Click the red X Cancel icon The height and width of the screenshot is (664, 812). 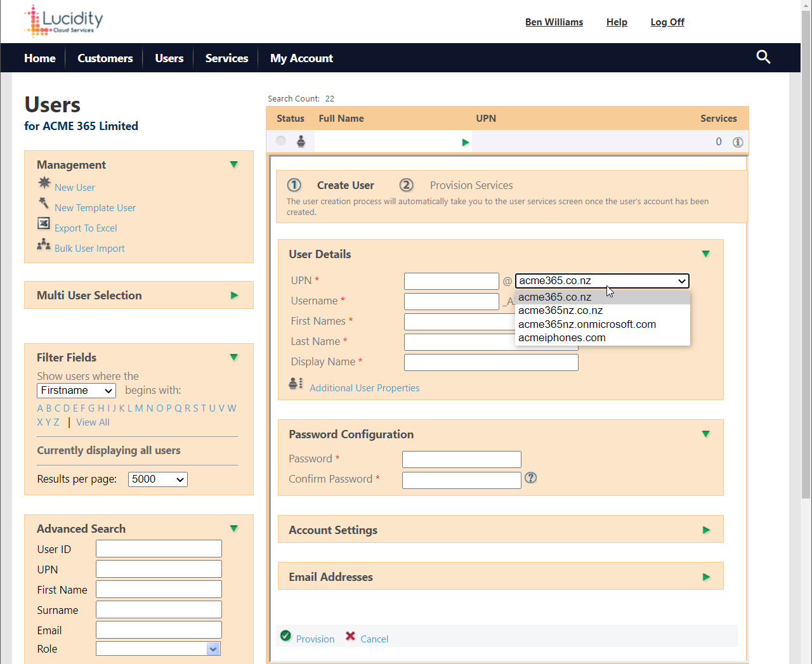(350, 635)
